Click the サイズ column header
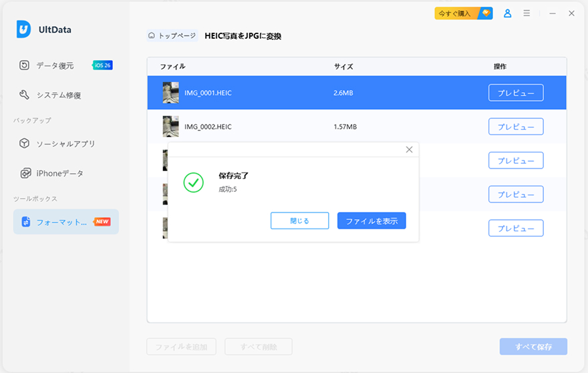The width and height of the screenshot is (588, 373). click(343, 66)
